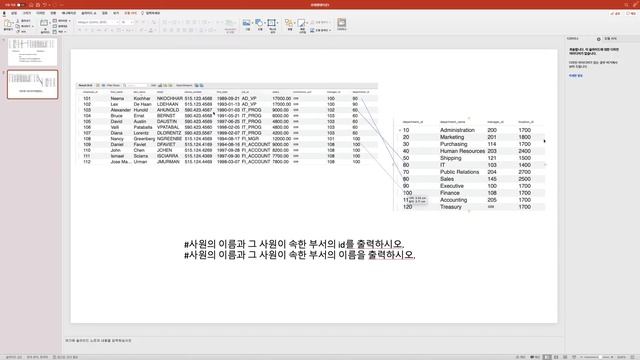
Task: Open the Transitions tab (전환)
Action: (x=53, y=13)
